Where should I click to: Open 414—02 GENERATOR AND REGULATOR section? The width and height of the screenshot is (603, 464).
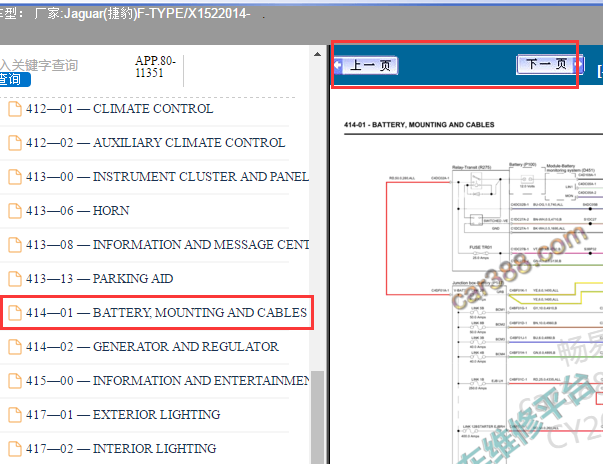tap(152, 347)
